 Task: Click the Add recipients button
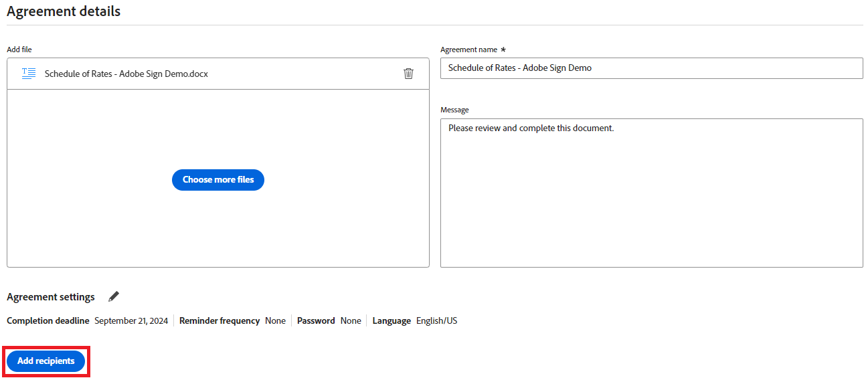[46, 361]
